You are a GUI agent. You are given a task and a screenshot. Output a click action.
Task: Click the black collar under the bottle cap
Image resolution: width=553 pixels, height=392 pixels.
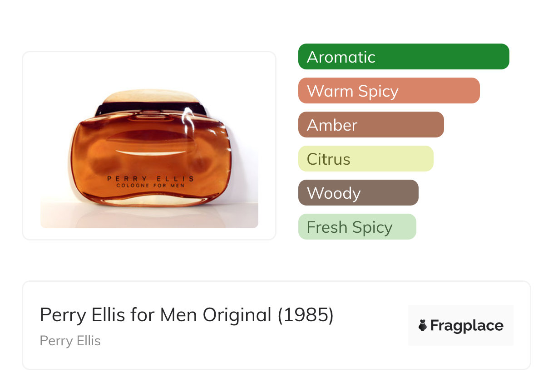tap(149, 108)
